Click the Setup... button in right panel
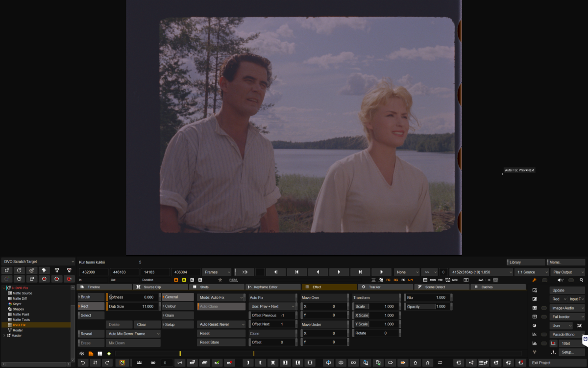Image resolution: width=588 pixels, height=368 pixels. pos(571,352)
